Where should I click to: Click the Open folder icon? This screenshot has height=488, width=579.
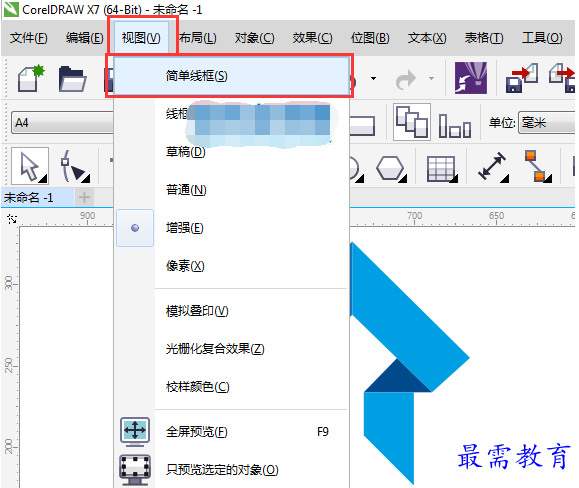coord(72,79)
